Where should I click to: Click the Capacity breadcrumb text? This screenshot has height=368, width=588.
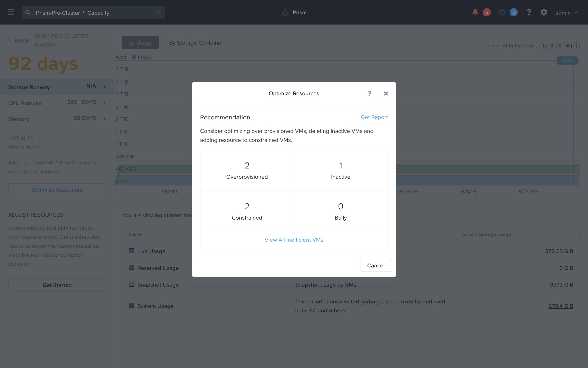point(98,13)
